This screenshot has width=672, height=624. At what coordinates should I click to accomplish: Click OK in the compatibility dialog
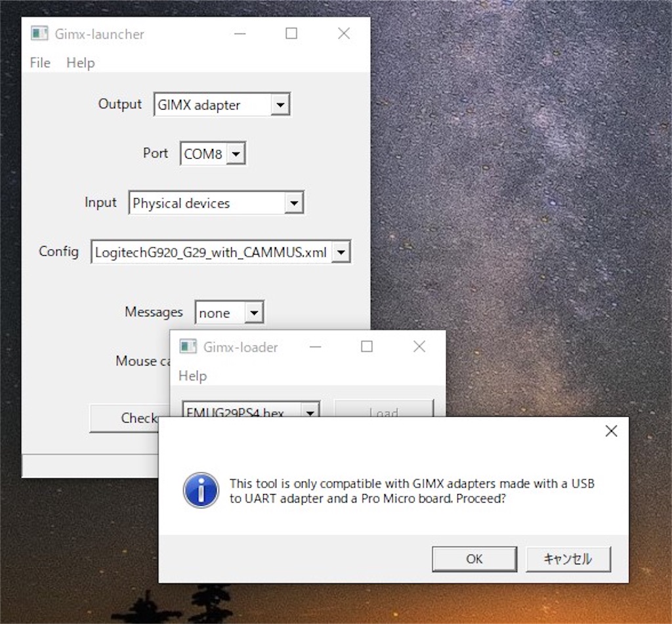pos(474,559)
